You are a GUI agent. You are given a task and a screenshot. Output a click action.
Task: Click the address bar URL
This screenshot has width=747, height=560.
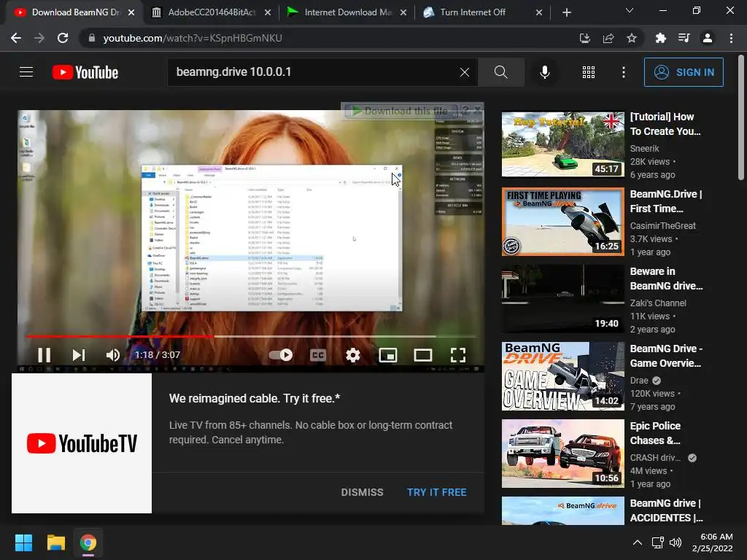193,38
